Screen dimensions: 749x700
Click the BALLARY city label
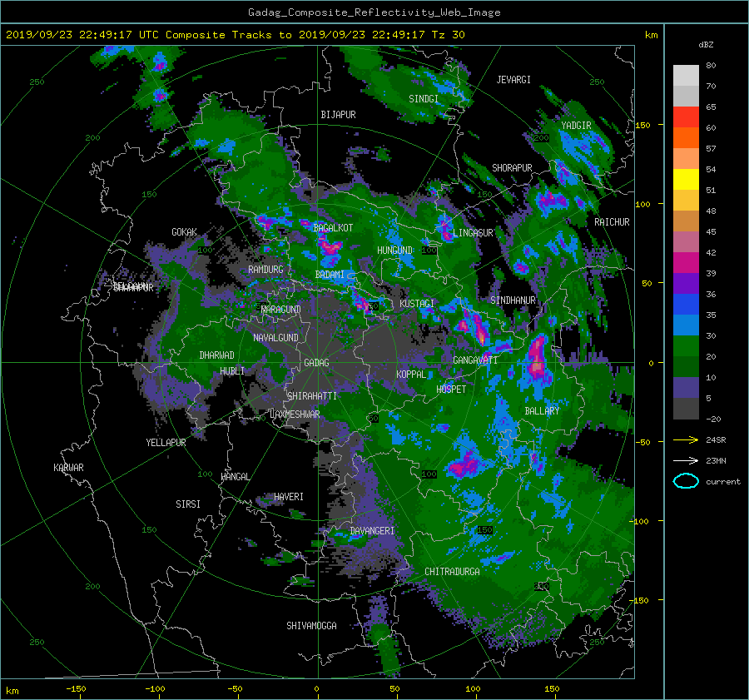(542, 411)
